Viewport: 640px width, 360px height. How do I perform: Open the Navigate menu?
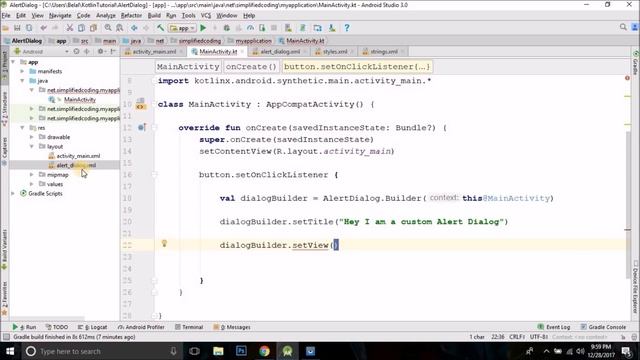tap(60, 16)
